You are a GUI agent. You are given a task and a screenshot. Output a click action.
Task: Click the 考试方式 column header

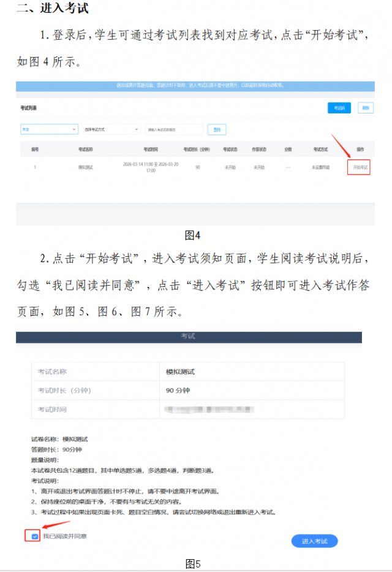click(321, 149)
